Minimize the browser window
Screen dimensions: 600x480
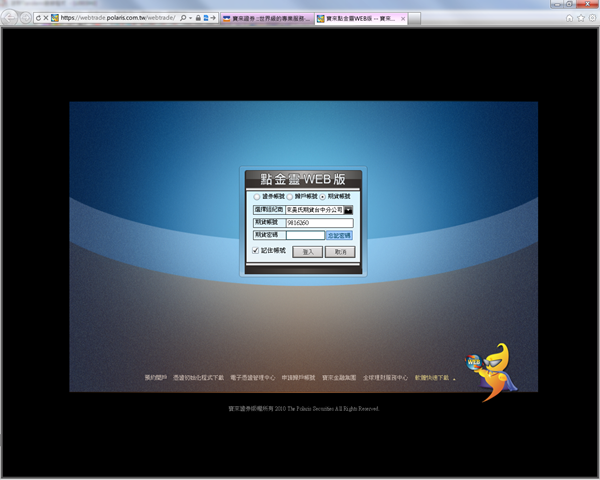tap(557, 4)
